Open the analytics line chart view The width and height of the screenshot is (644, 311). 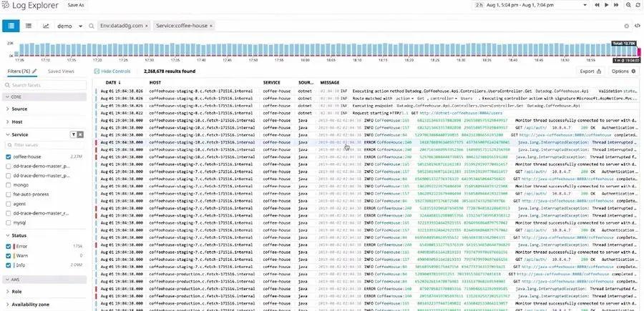(x=47, y=25)
